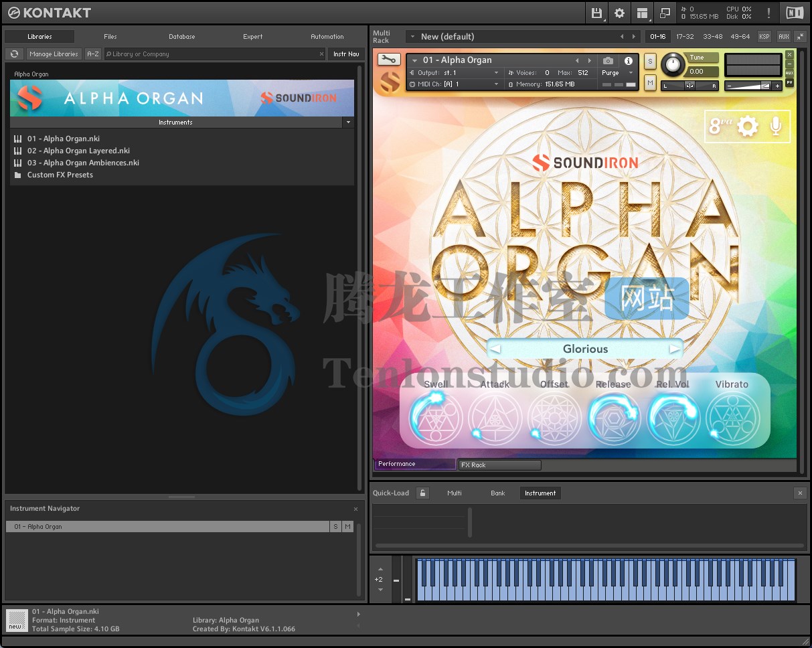Click the instrument snapshot camera icon
The width and height of the screenshot is (812, 648).
click(608, 60)
